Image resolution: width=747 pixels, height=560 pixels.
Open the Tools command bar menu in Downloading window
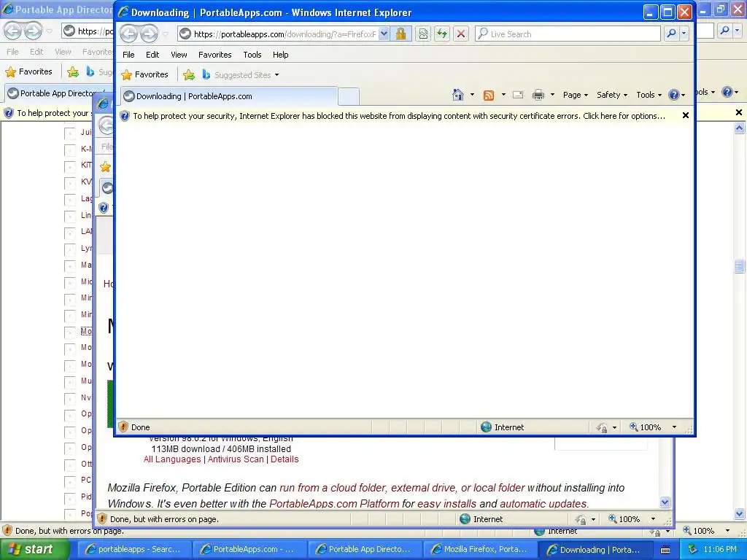[649, 95]
